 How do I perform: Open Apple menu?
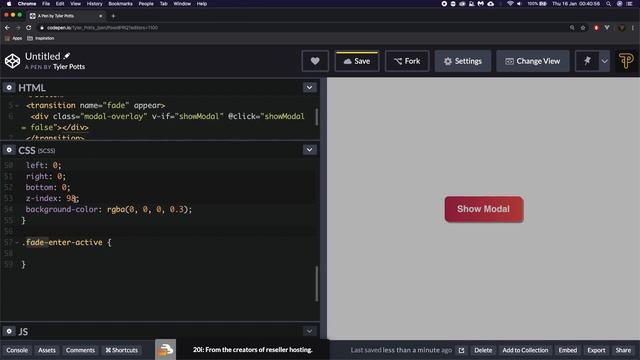coord(9,4)
